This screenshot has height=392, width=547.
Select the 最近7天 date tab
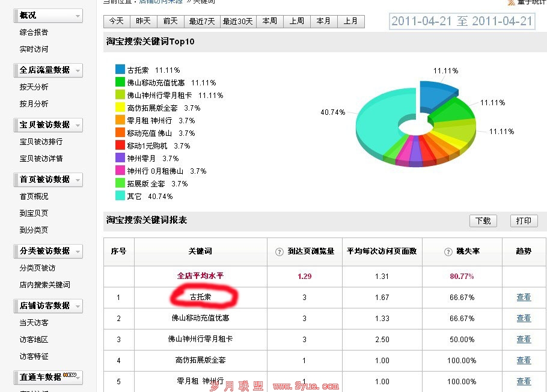(202, 21)
